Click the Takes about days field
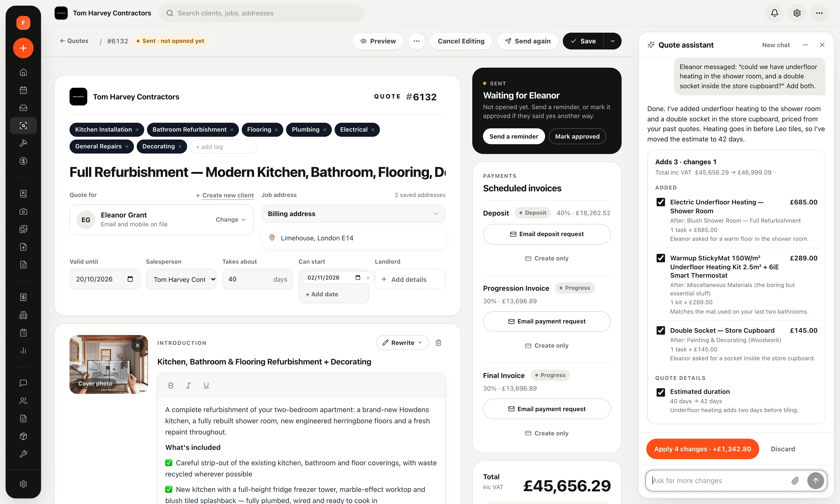This screenshot has width=840, height=504. tap(257, 279)
